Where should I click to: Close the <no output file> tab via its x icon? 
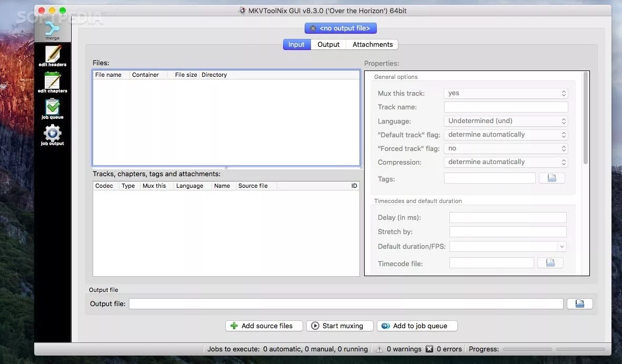pos(313,28)
